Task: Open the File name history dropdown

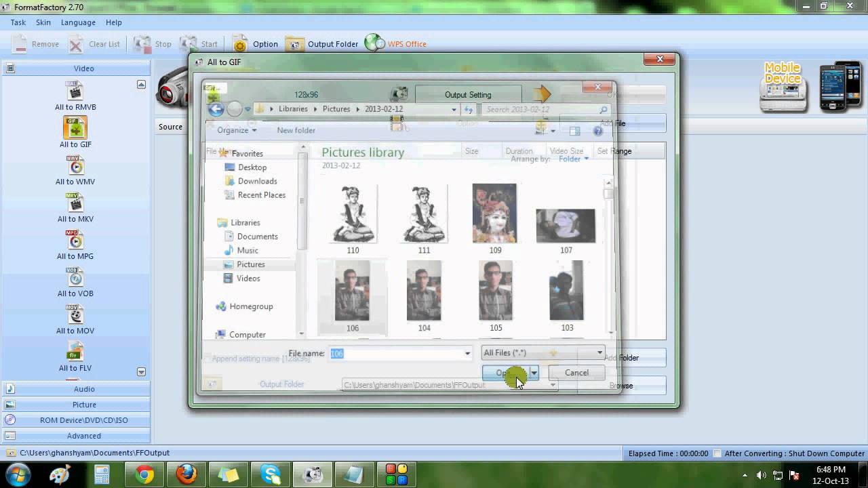Action: (467, 353)
